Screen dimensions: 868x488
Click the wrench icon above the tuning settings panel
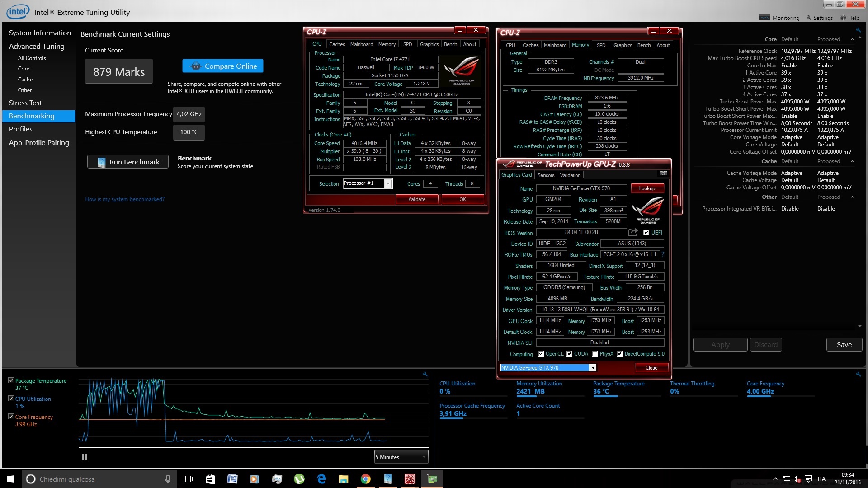(x=858, y=30)
